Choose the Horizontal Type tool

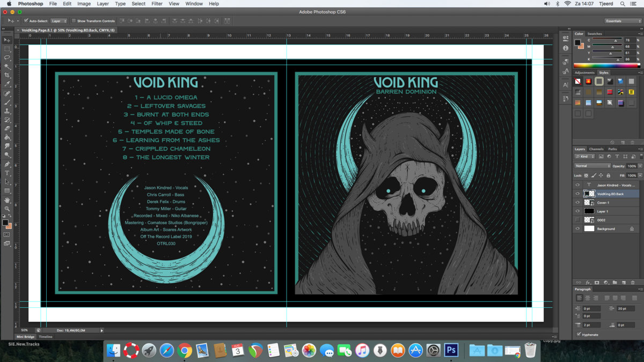pyautogui.click(x=7, y=173)
